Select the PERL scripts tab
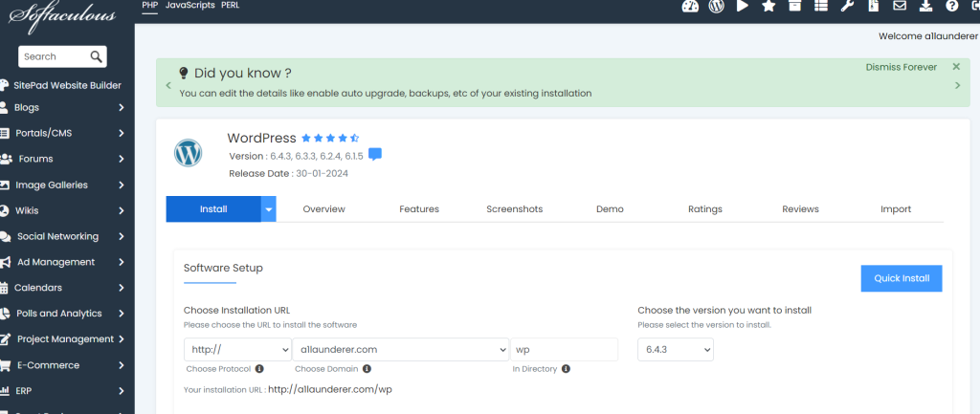 click(230, 5)
